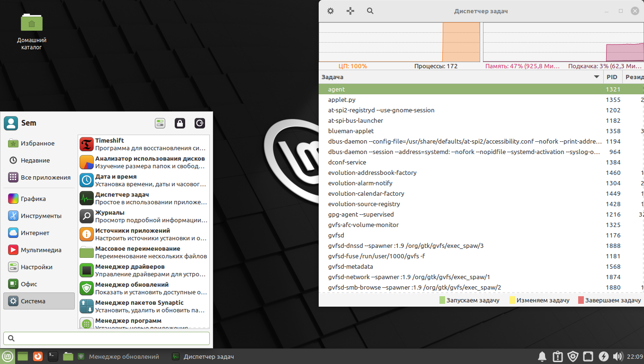
Task: Open the settings toggles icon beside lock
Action: 160,123
